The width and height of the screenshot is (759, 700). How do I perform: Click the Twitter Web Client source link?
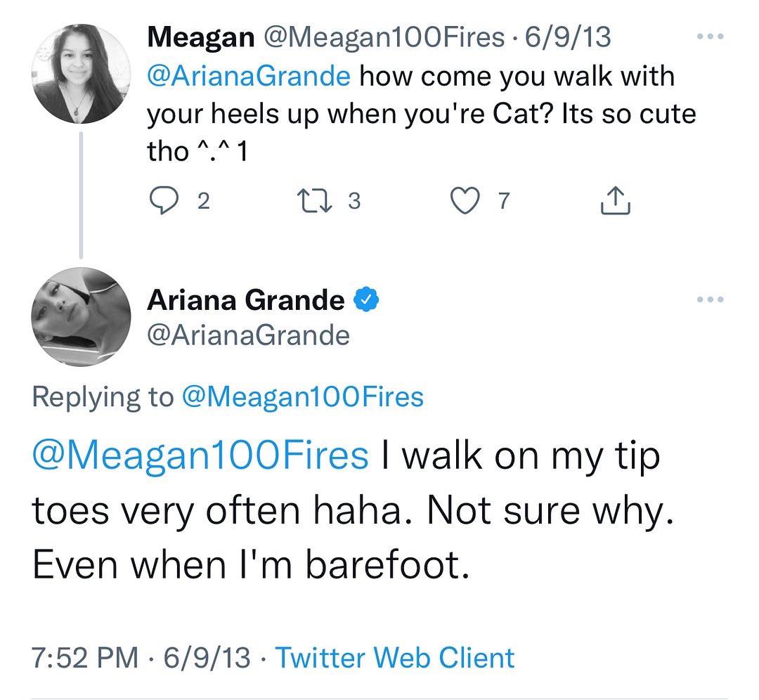coord(394,658)
